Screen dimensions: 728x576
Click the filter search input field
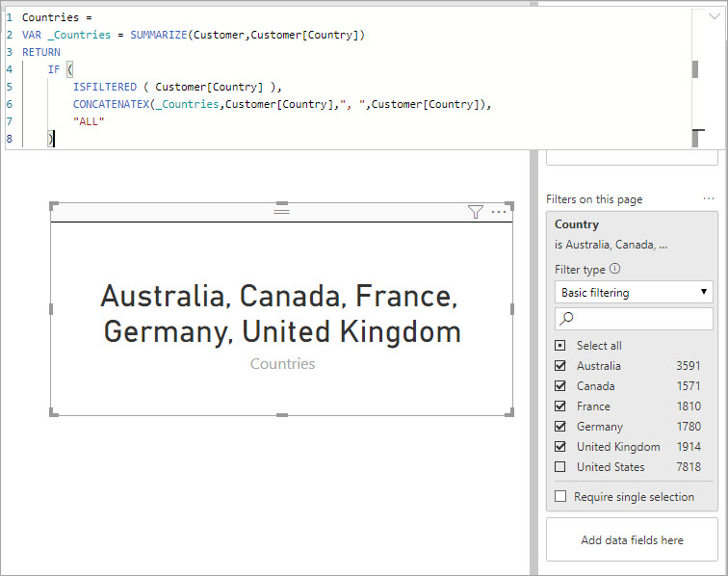point(634,319)
